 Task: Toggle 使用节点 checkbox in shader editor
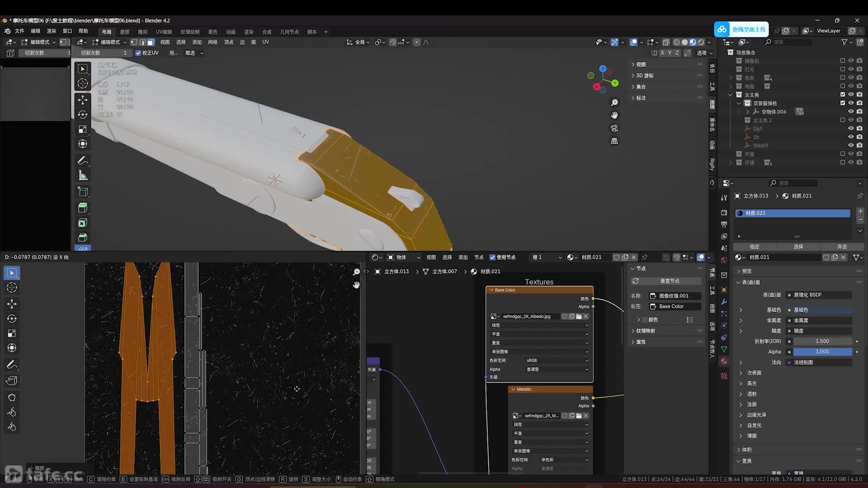pyautogui.click(x=493, y=257)
